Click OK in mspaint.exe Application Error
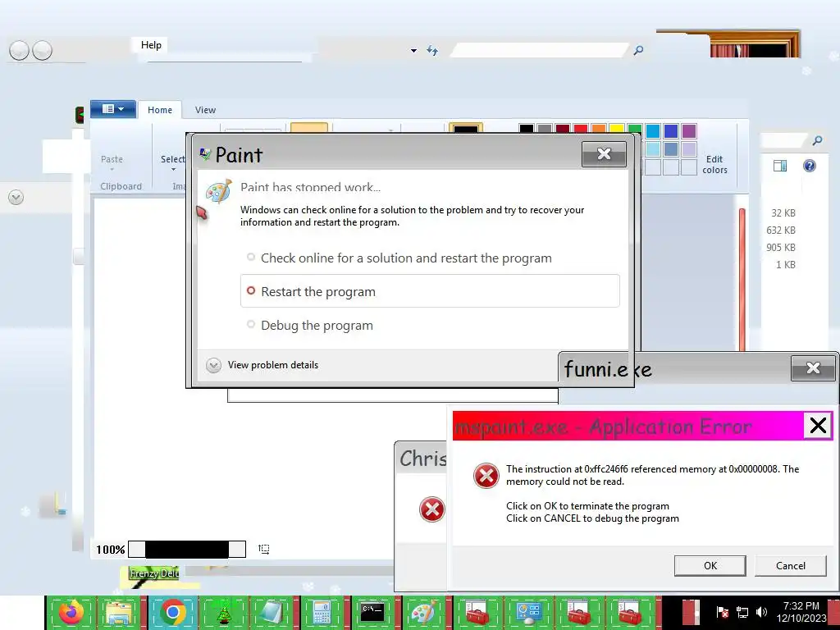 click(x=710, y=566)
